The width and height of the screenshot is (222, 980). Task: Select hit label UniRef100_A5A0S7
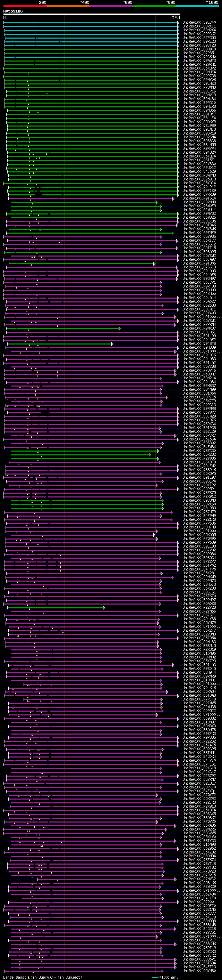tap(199, 302)
